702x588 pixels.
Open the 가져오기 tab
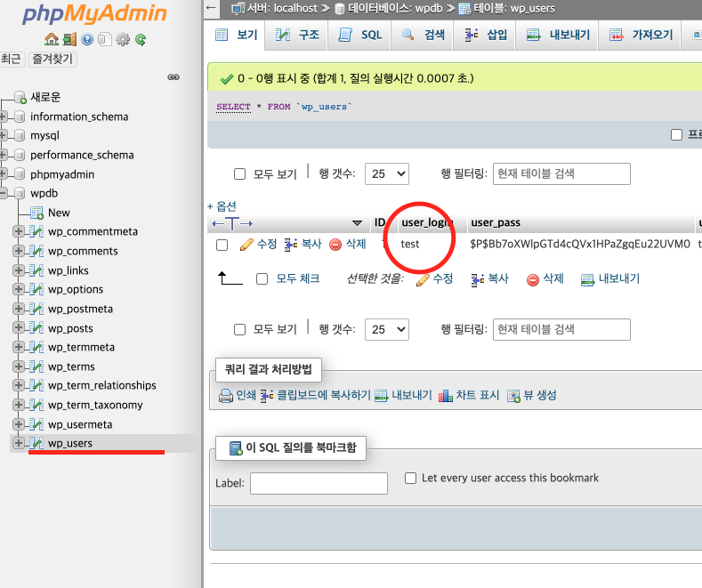641,35
